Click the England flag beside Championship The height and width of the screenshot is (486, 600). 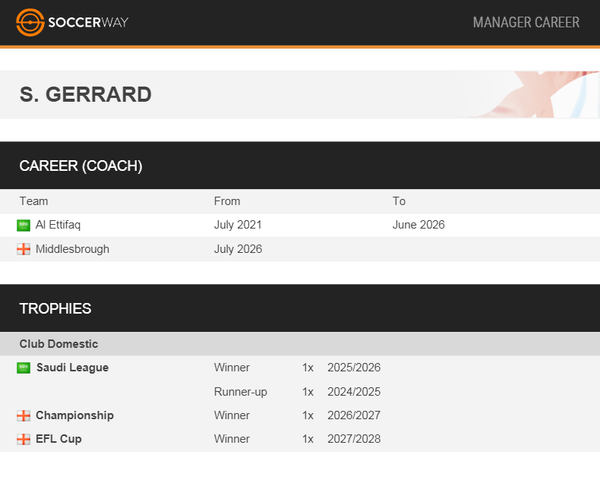tap(23, 416)
